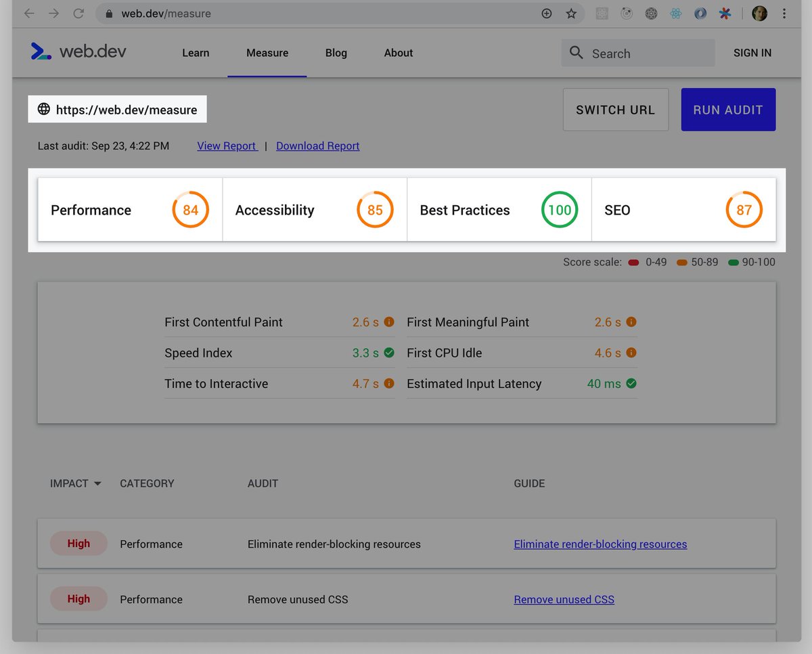This screenshot has height=654, width=812.
Task: Click the GUIDE column header
Action: (529, 483)
